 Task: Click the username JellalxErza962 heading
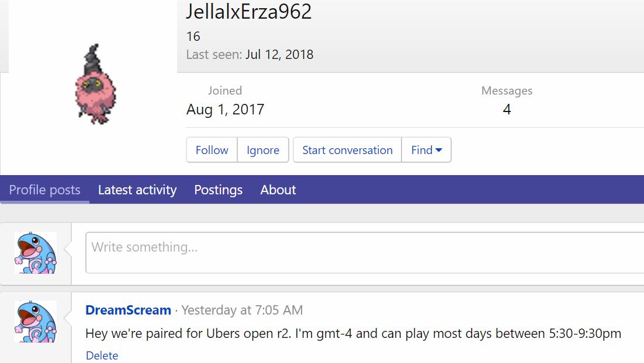point(249,12)
